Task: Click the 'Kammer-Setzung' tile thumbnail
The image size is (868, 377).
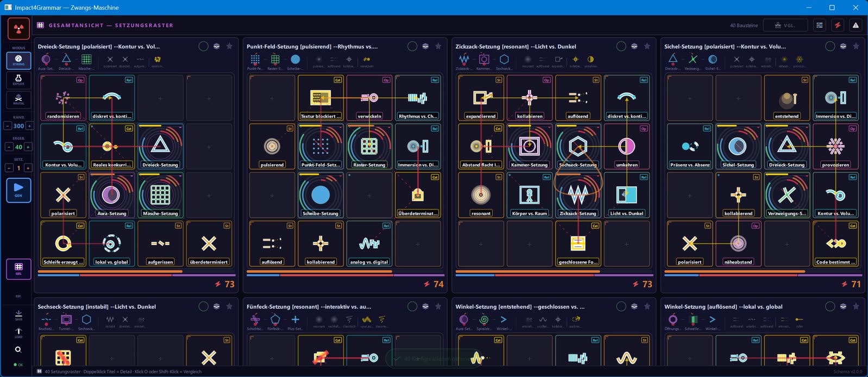Action: pyautogui.click(x=529, y=146)
